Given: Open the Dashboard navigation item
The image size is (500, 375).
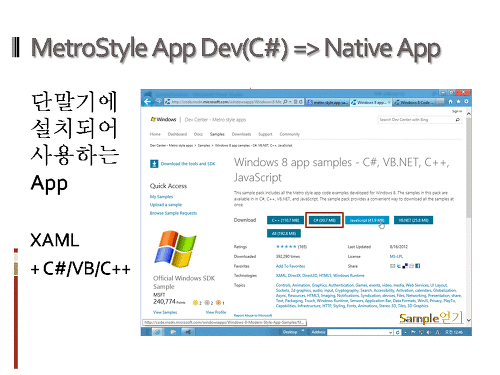Looking at the screenshot, I should (x=177, y=134).
